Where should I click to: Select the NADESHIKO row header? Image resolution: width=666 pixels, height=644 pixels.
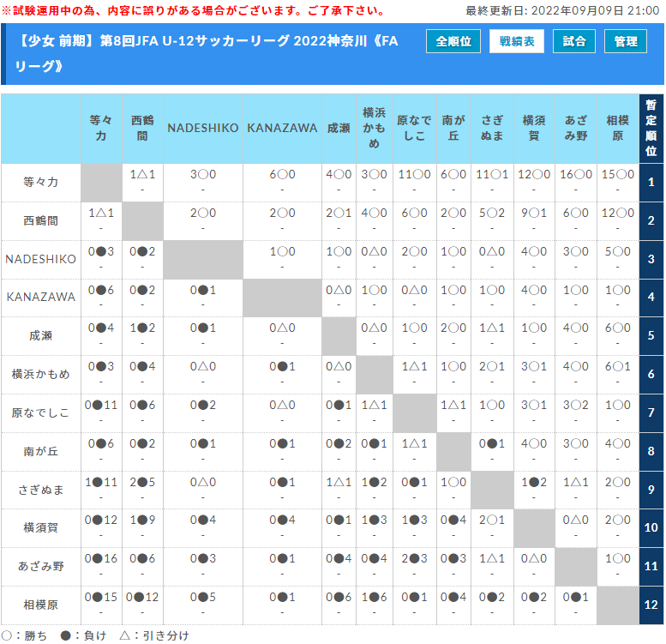[x=41, y=259]
